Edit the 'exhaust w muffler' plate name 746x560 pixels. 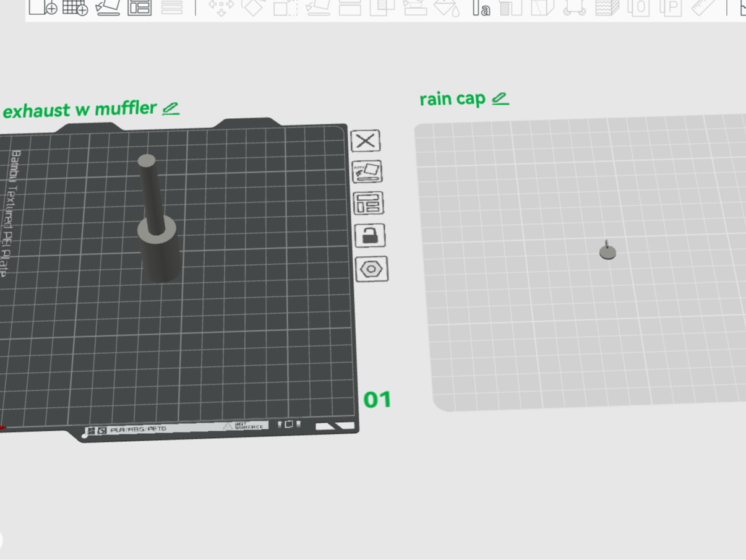coord(171,108)
